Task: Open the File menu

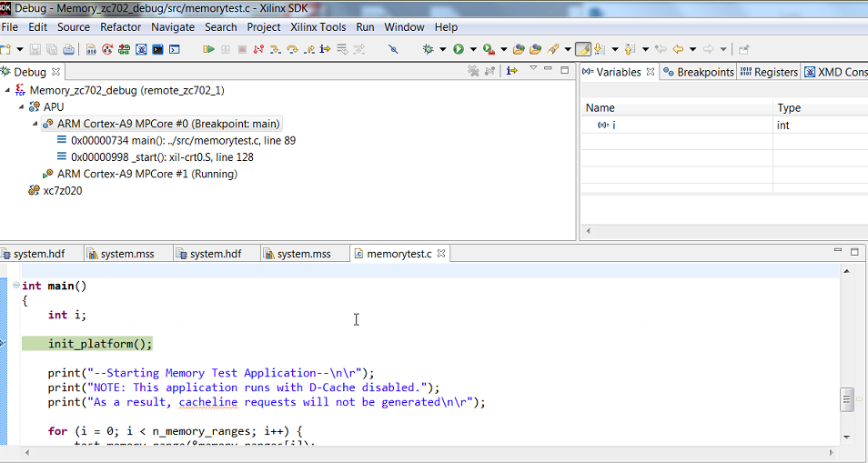Action: pos(10,27)
